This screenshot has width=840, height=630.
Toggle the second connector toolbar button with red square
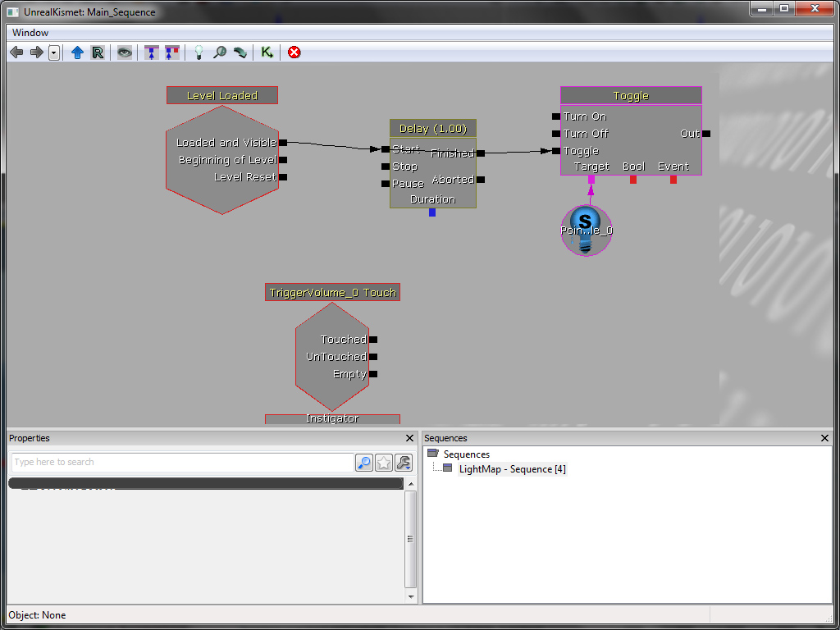[x=171, y=52]
